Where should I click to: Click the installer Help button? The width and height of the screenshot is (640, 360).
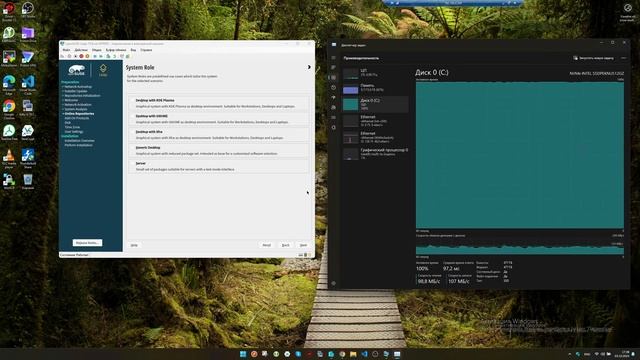pyautogui.click(x=134, y=245)
